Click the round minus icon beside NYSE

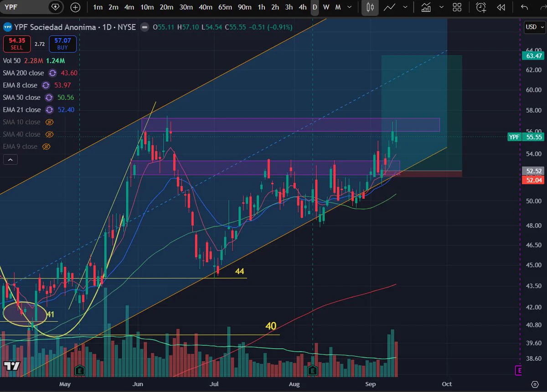point(144,27)
